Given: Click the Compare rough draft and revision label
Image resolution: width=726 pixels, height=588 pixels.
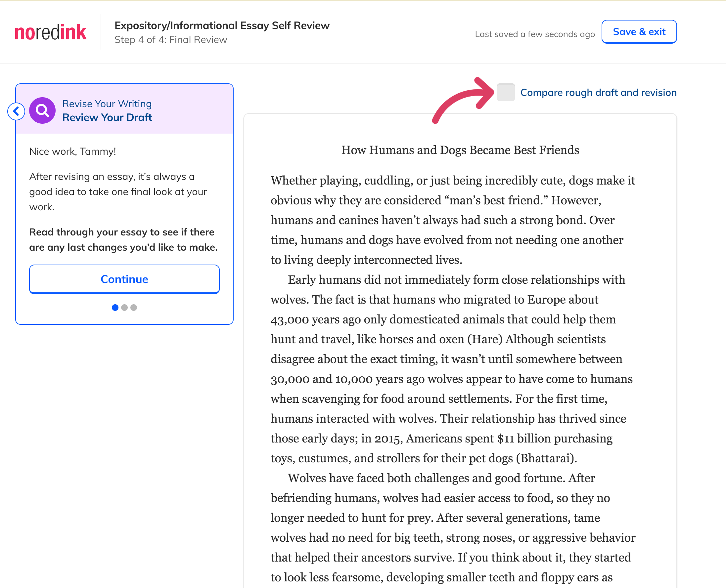Looking at the screenshot, I should point(598,93).
